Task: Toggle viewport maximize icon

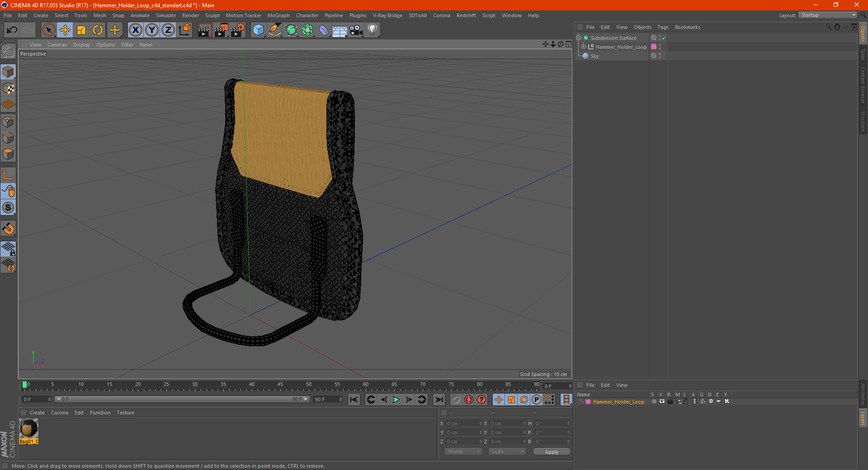Action: (568, 44)
